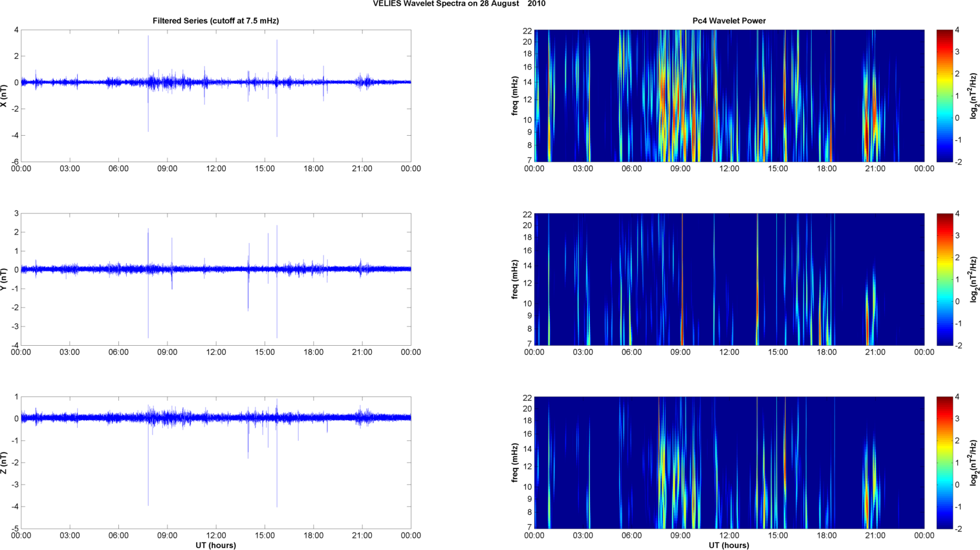Click the 21:00 tick under bottom spectrogram
980x550 pixels.
click(x=875, y=535)
